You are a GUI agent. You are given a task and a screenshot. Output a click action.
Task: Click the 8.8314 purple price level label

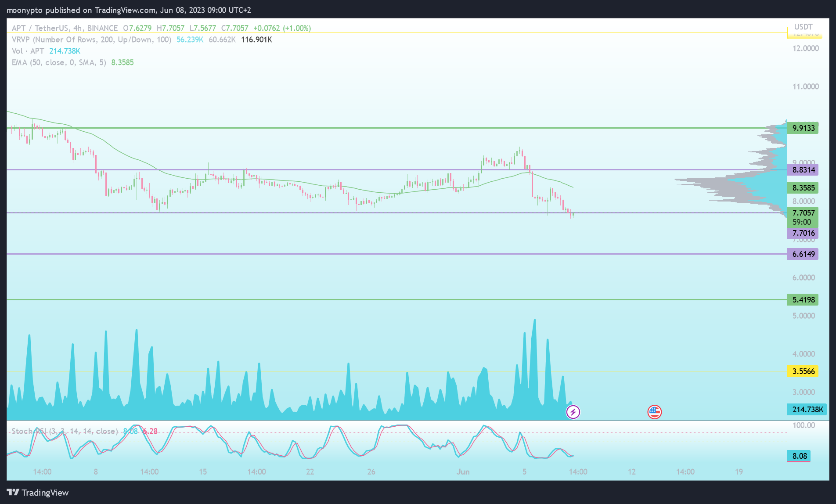(x=803, y=169)
